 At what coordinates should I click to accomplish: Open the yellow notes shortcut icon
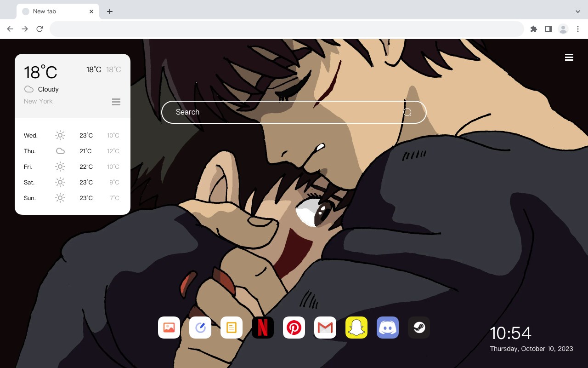coord(232,328)
